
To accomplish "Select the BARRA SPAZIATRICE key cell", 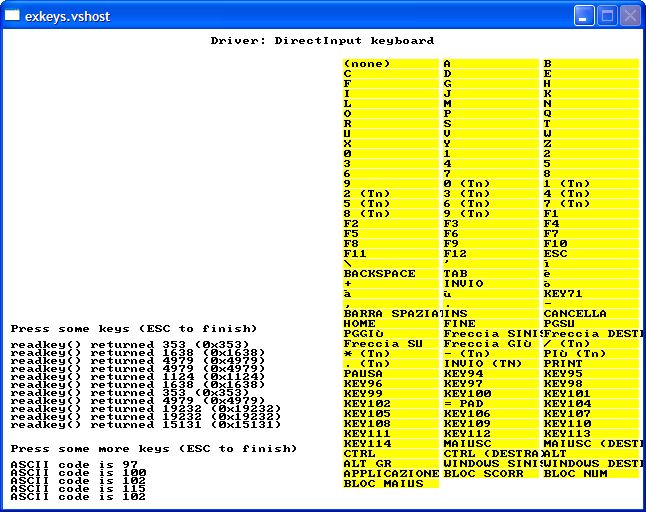I will click(x=391, y=313).
